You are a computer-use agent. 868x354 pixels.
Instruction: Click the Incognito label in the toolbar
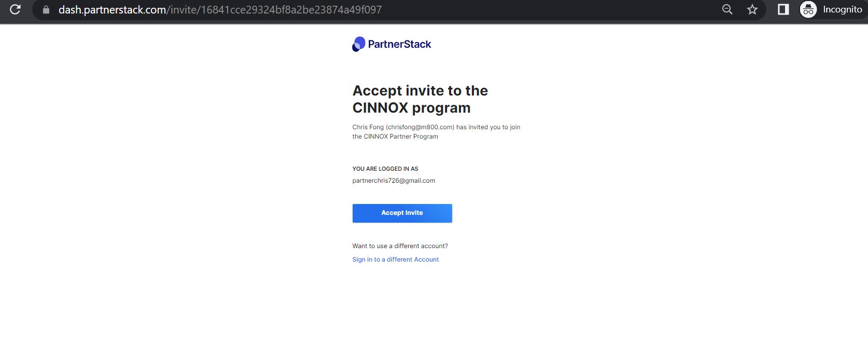tap(842, 9)
